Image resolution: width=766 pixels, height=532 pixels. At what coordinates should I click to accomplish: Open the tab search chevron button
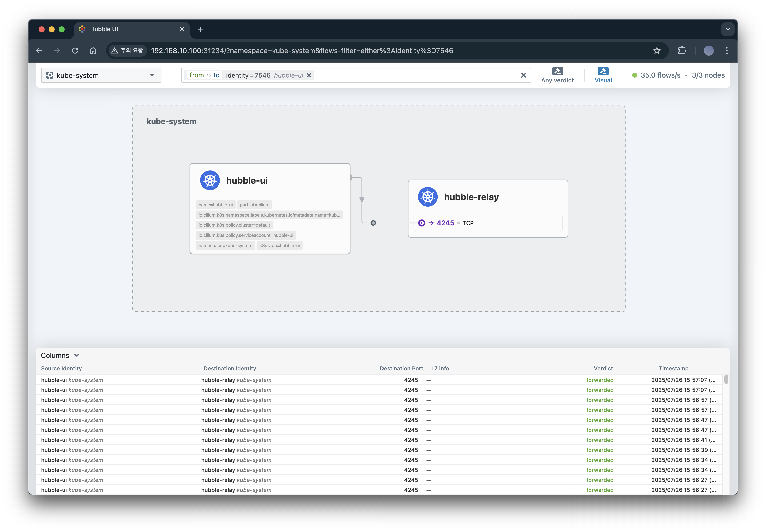coord(728,29)
